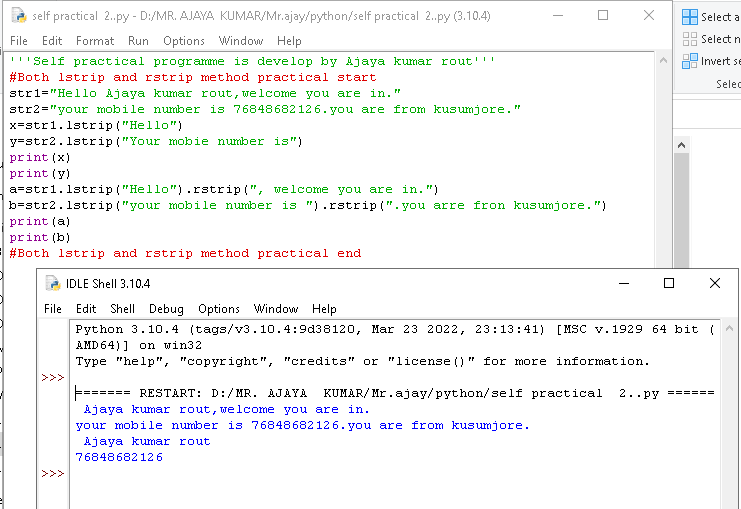Open the Debug menu in IDLE Shell
This screenshot has height=509, width=741.
pos(166,309)
